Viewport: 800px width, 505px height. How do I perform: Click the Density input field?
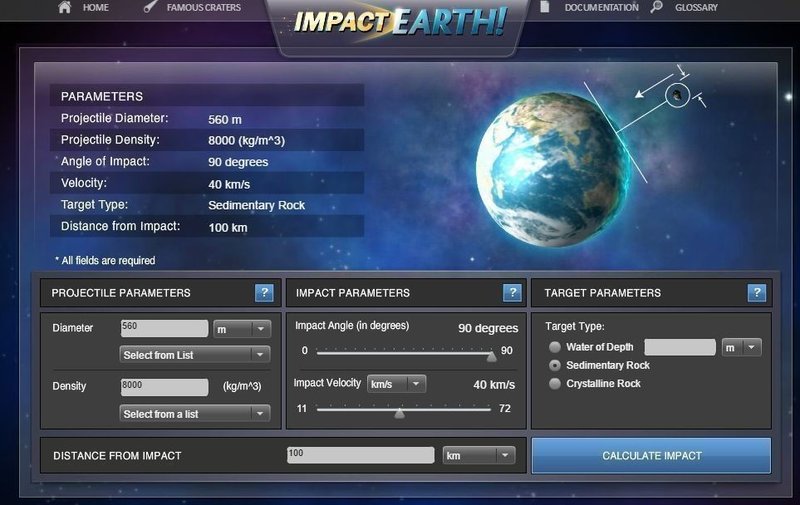point(164,387)
